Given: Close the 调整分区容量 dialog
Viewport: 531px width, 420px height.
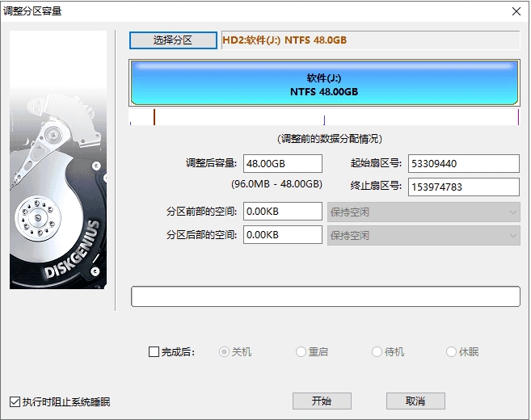Looking at the screenshot, I should pyautogui.click(x=516, y=11).
